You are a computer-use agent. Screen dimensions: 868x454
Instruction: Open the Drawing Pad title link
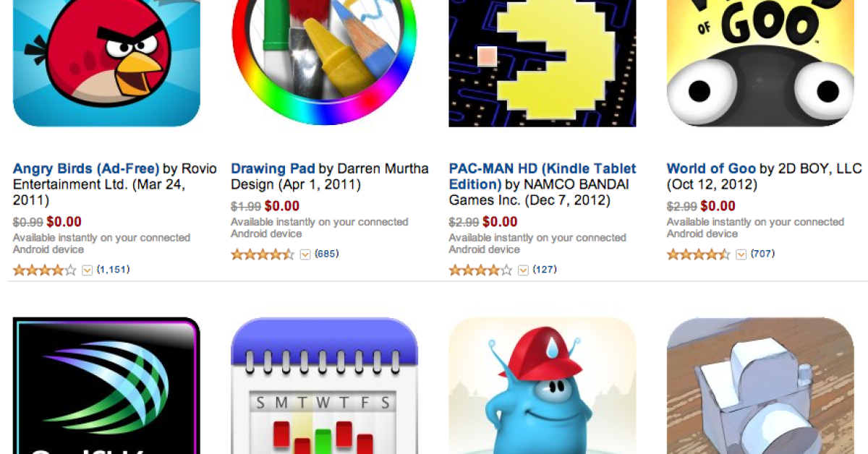click(273, 168)
